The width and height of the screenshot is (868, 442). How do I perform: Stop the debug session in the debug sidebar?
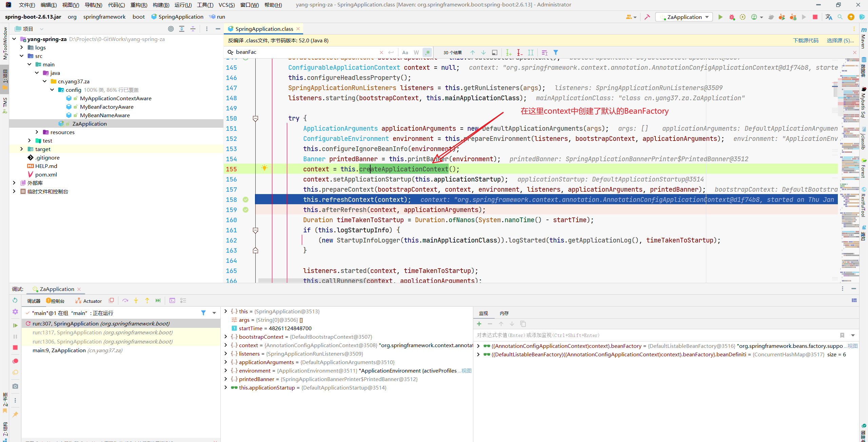click(15, 348)
